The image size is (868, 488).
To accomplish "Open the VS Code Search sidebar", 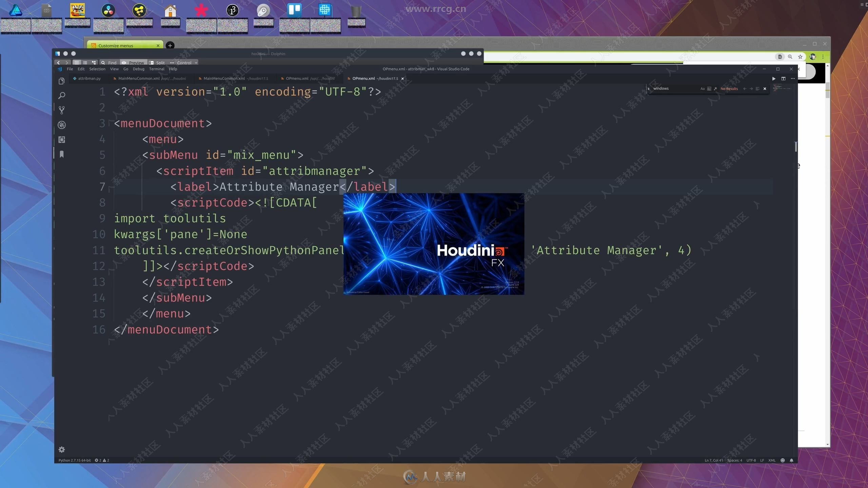I will click(x=61, y=96).
